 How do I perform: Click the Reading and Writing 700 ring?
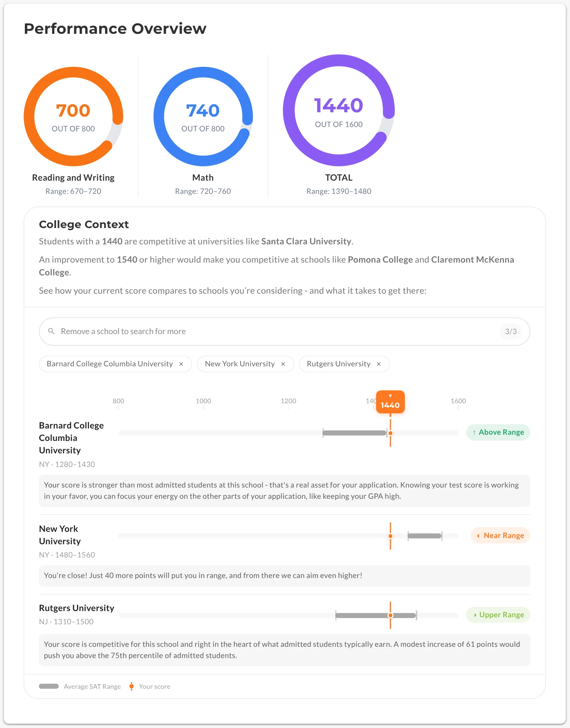[73, 117]
